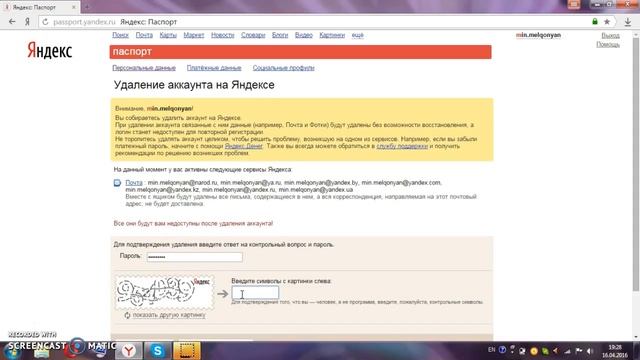Viewport: 640px width, 360px height.
Task: Switch to Платёжные данные tab
Action: point(214,68)
